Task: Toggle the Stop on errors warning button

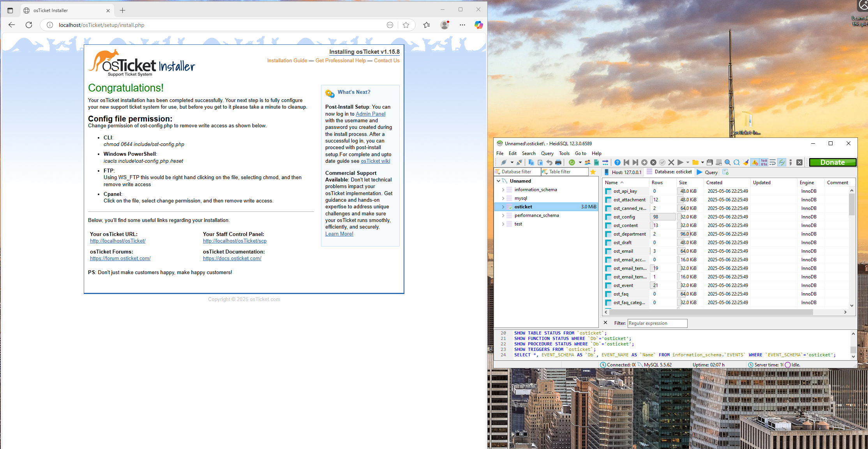Action: pos(755,162)
